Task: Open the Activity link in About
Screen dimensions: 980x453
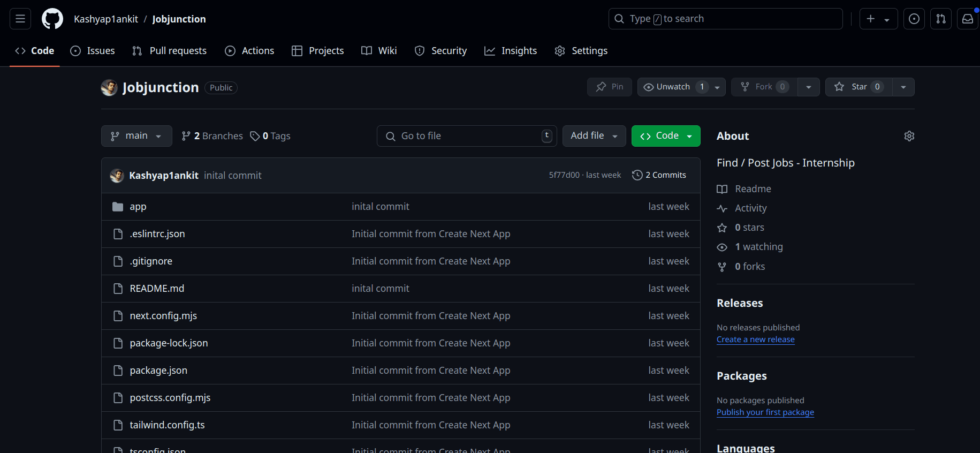Action: coord(742,208)
